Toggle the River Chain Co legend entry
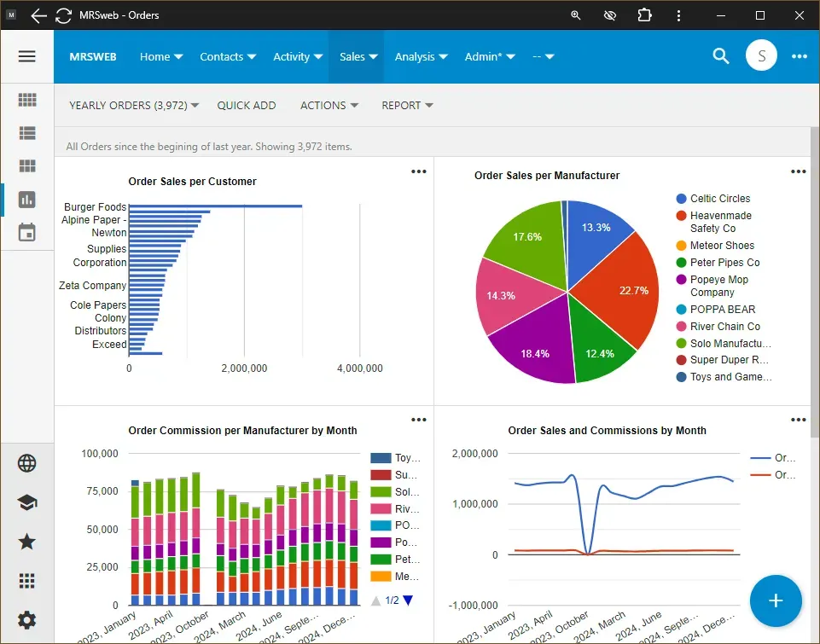Image resolution: width=820 pixels, height=644 pixels. pyautogui.click(x=724, y=327)
